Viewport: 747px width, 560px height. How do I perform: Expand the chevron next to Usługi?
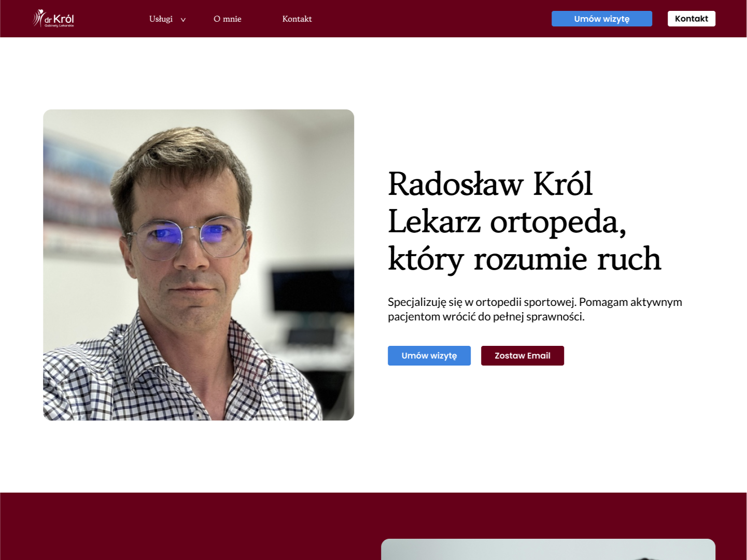(x=183, y=20)
